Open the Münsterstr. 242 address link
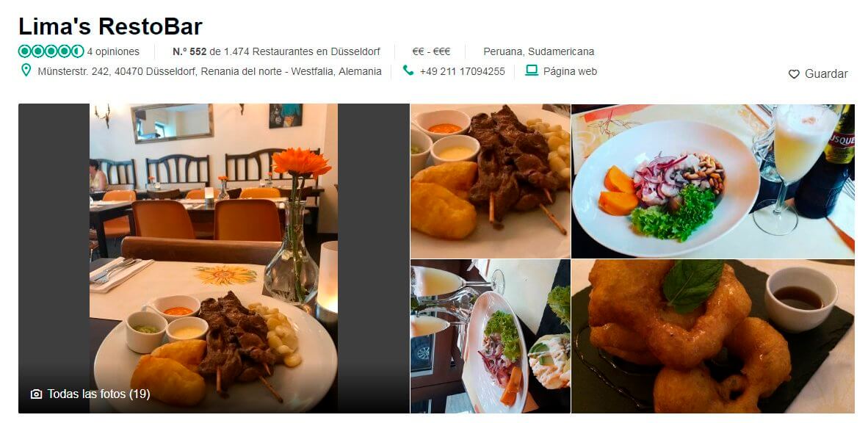The image size is (868, 423). click(209, 71)
